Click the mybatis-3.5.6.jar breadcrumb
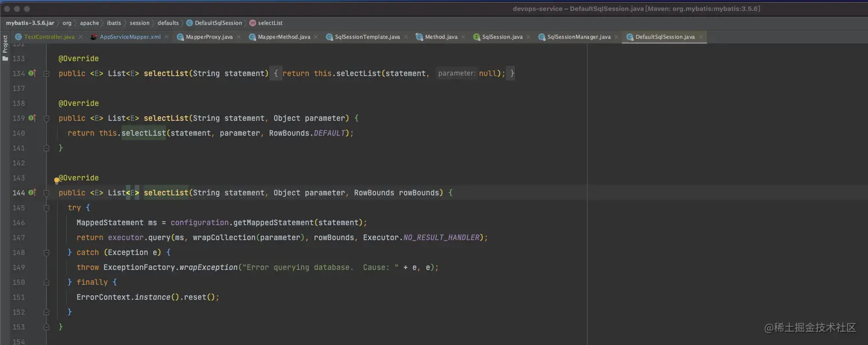The width and height of the screenshot is (868, 345). point(30,23)
